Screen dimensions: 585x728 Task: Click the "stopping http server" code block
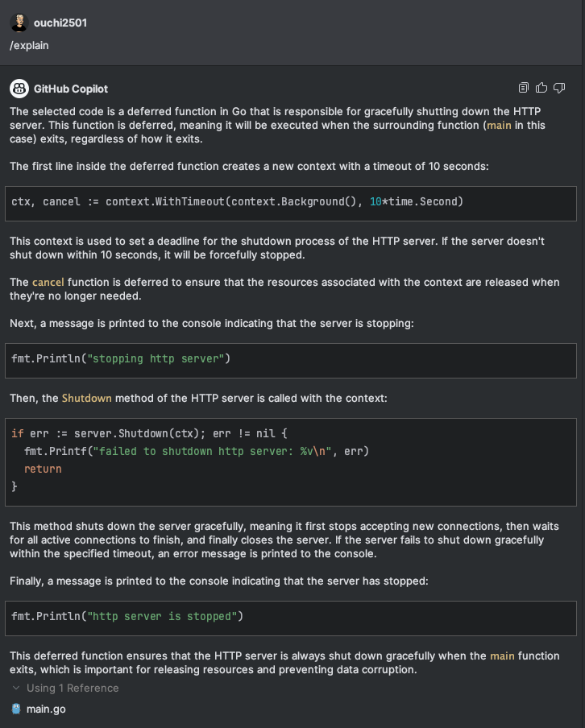[292, 359]
